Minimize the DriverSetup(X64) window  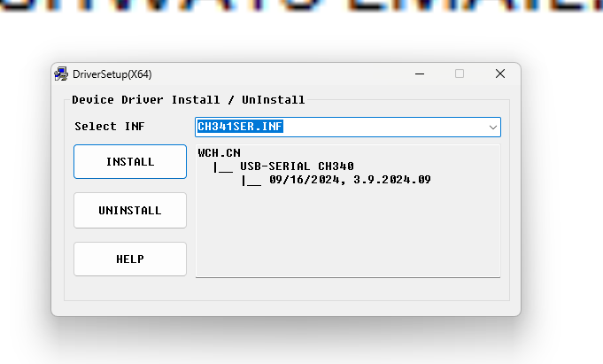[420, 74]
